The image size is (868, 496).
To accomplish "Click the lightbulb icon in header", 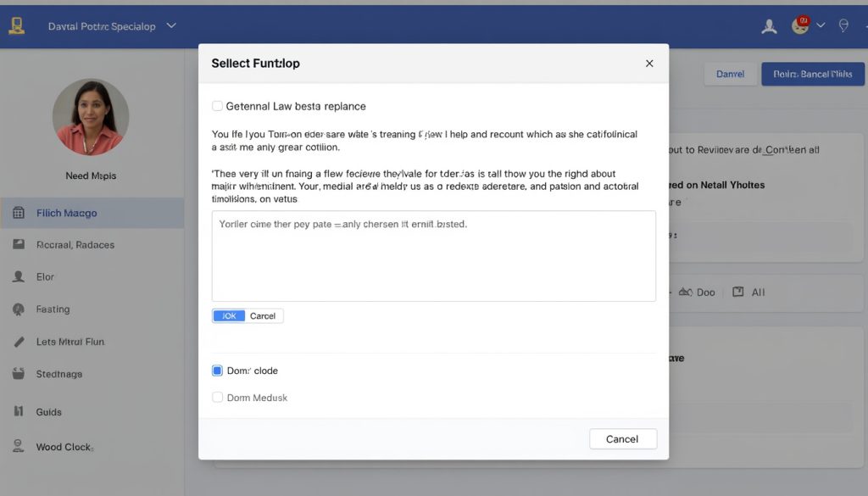I will 843,25.
